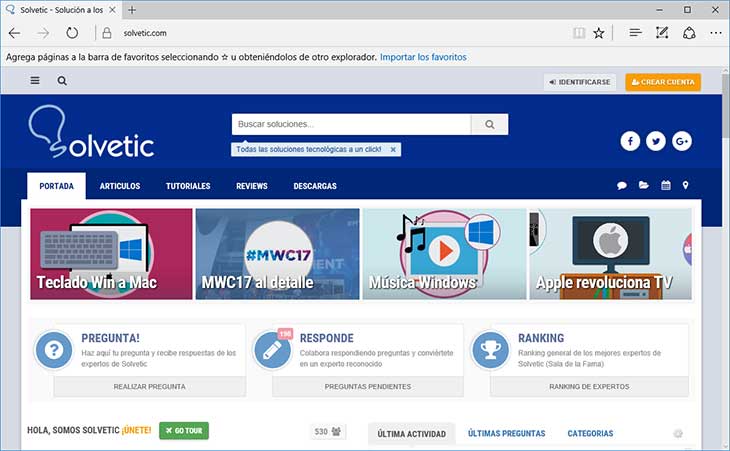Open the 'Apple revoluciona TV' thumbnail
The image size is (730, 451).
coord(610,254)
